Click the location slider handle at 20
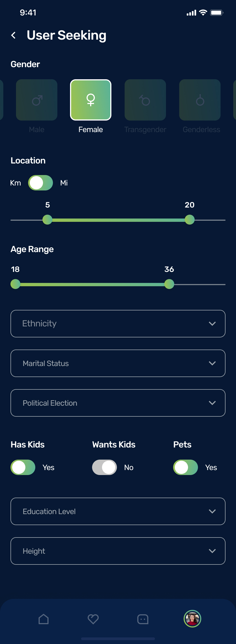 click(x=190, y=220)
